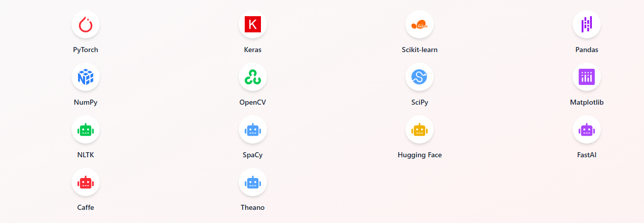Select the Scikit-learn text label
Screen dimensions: 644x223
(420, 50)
